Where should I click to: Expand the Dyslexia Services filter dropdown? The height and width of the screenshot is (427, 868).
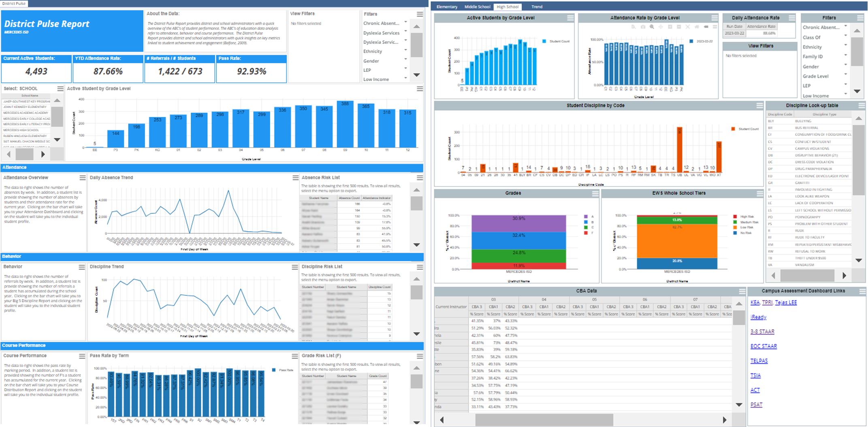405,31
